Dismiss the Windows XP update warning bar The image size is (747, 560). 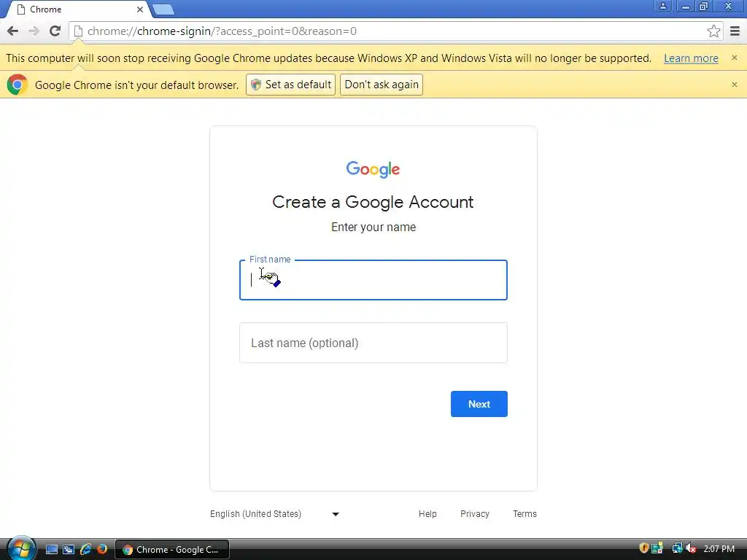pyautogui.click(x=734, y=58)
